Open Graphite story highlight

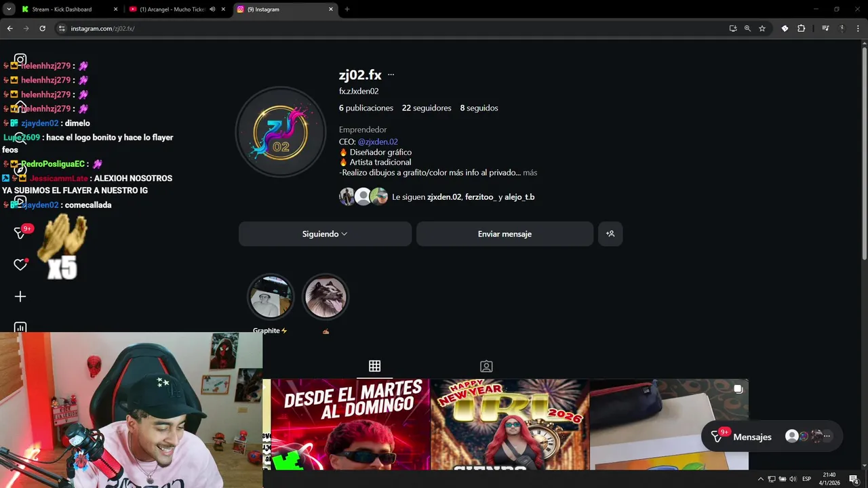[271, 297]
